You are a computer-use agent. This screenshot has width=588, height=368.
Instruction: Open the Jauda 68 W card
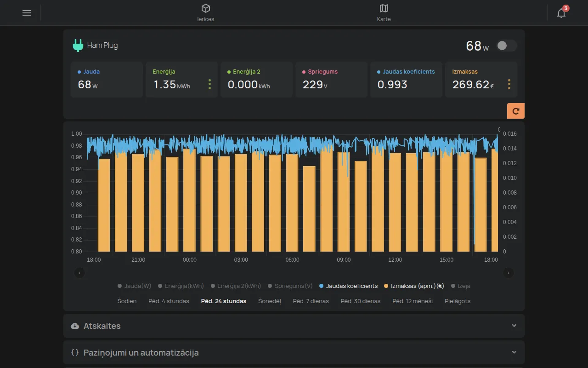(x=107, y=80)
